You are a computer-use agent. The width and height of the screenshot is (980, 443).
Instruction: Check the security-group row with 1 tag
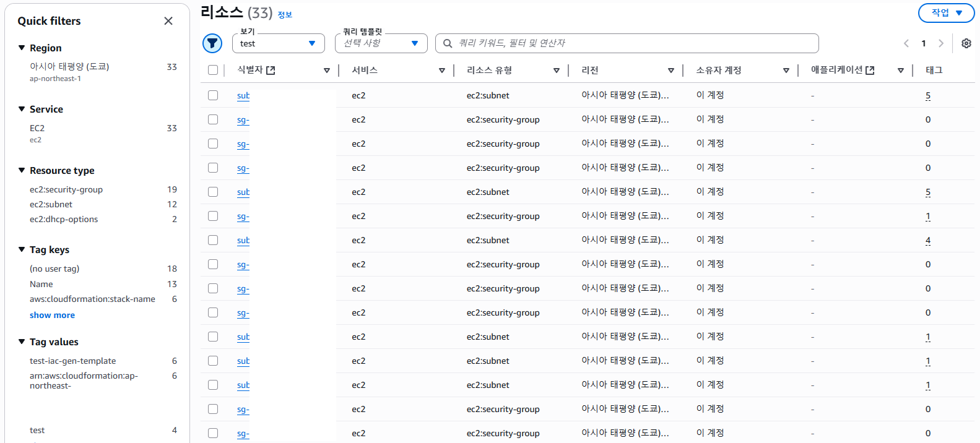213,216
